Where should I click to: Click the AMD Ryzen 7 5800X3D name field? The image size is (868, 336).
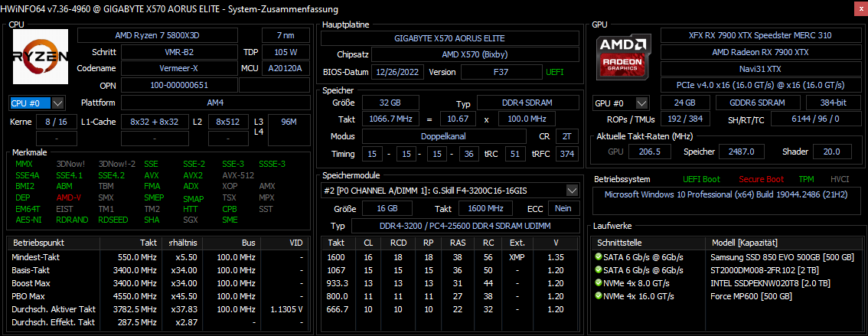point(157,35)
